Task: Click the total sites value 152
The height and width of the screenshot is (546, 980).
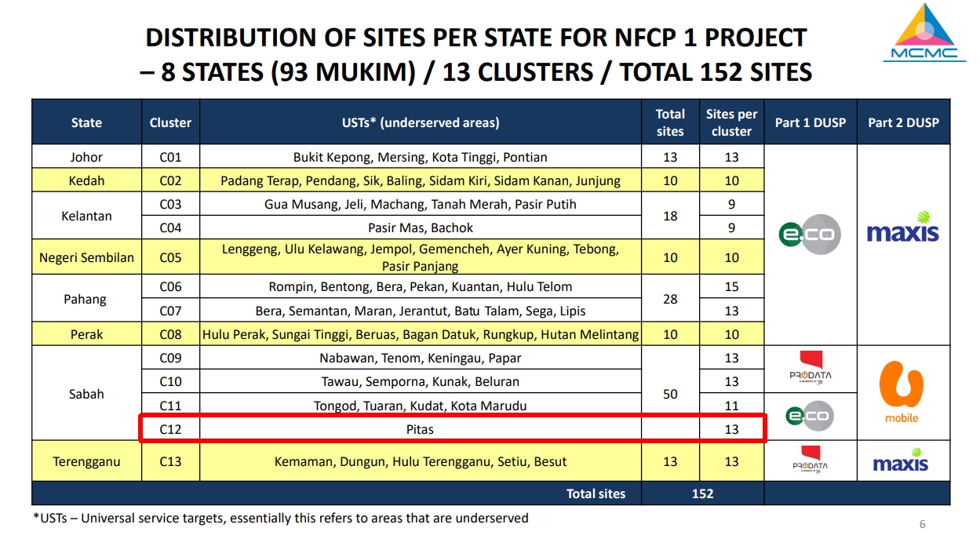Action: pyautogui.click(x=702, y=493)
